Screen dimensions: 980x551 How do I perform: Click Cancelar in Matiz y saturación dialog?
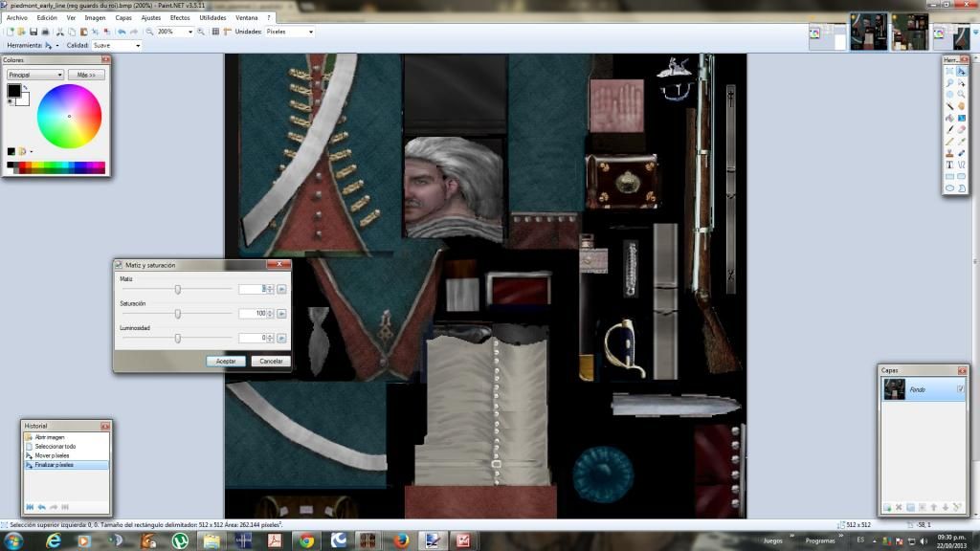271,361
